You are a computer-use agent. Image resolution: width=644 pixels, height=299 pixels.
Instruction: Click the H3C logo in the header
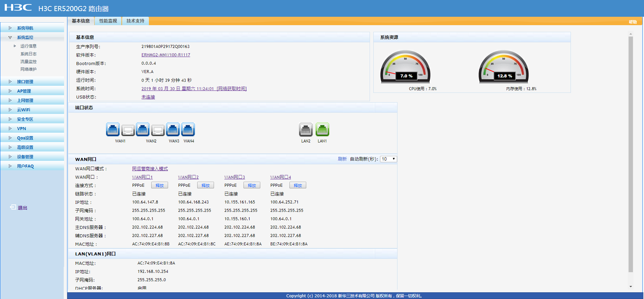click(x=18, y=8)
